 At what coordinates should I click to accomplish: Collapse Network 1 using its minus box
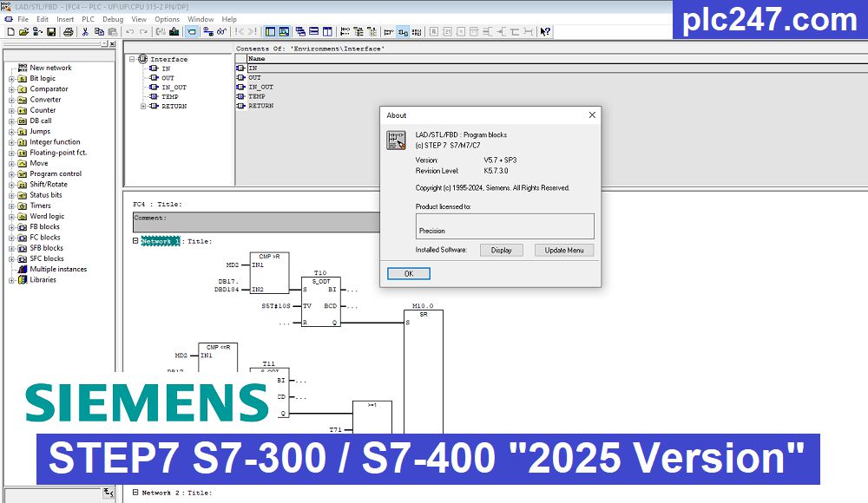[135, 241]
